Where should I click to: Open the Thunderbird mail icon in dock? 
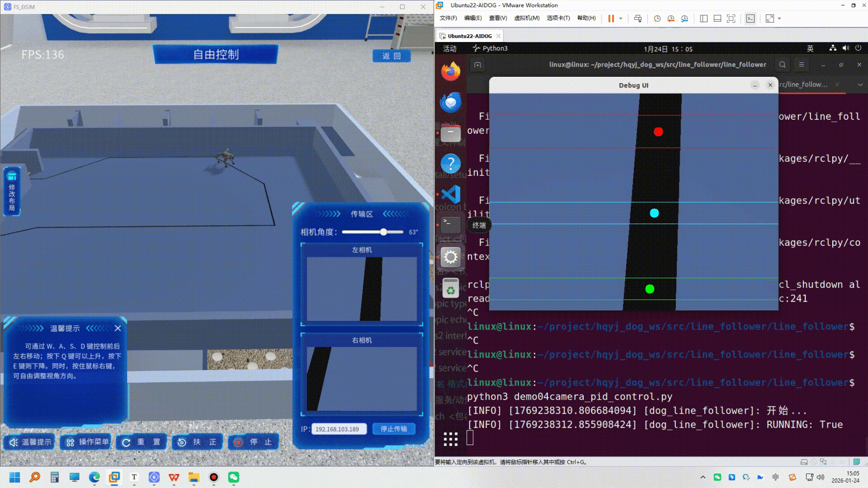click(x=450, y=102)
